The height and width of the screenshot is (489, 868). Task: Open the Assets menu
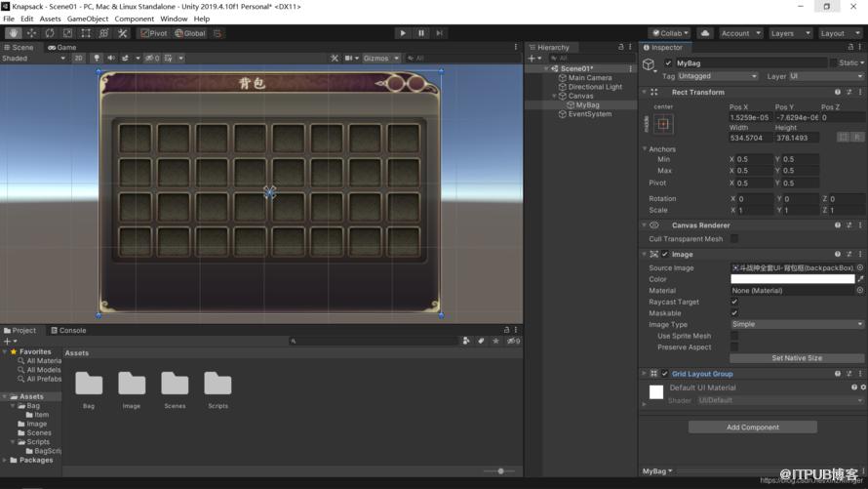click(50, 19)
